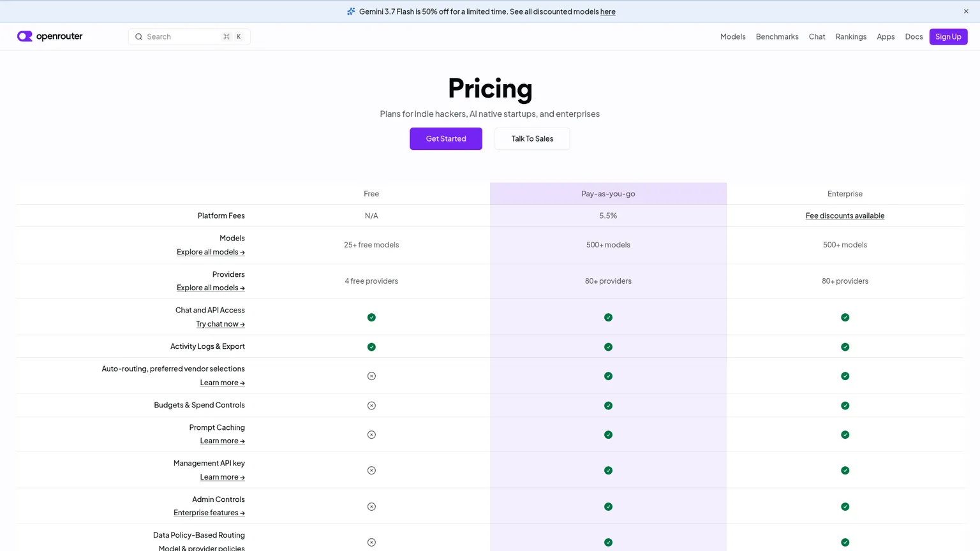
Task: Click the Free X icon for Budgets & Spend Controls
Action: (x=371, y=406)
